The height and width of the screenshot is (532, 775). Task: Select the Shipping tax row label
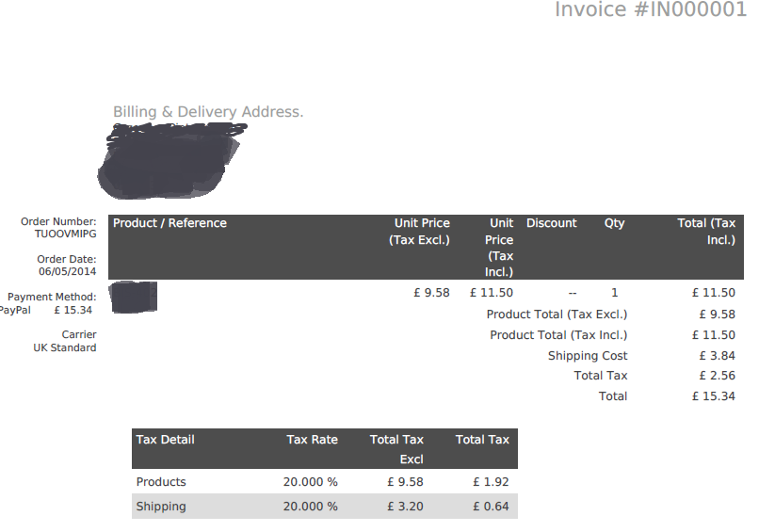tap(161, 507)
